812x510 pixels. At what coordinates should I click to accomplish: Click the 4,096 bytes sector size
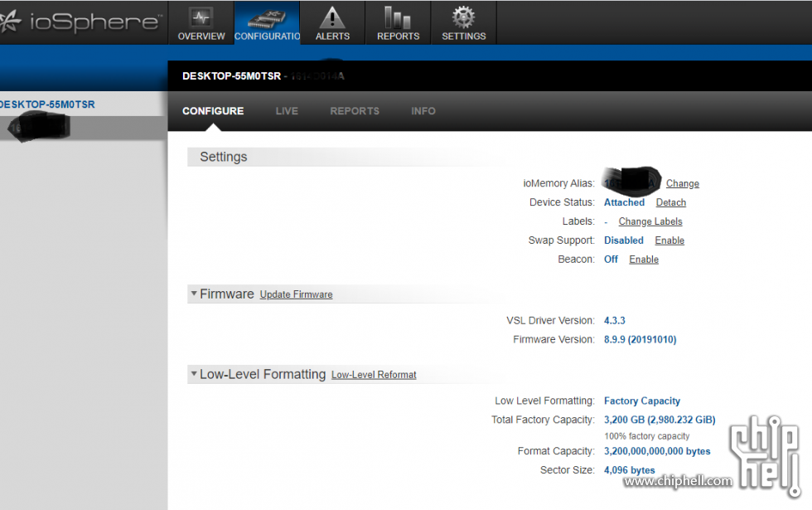(629, 470)
